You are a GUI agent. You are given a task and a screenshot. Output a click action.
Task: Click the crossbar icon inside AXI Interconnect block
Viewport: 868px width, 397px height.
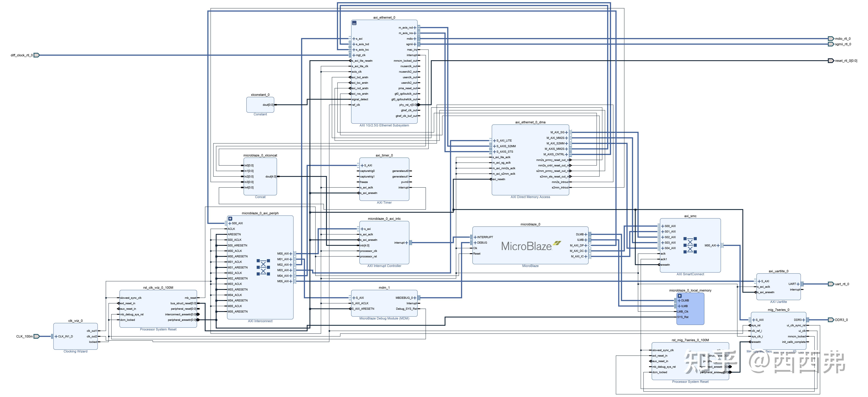[263, 267]
